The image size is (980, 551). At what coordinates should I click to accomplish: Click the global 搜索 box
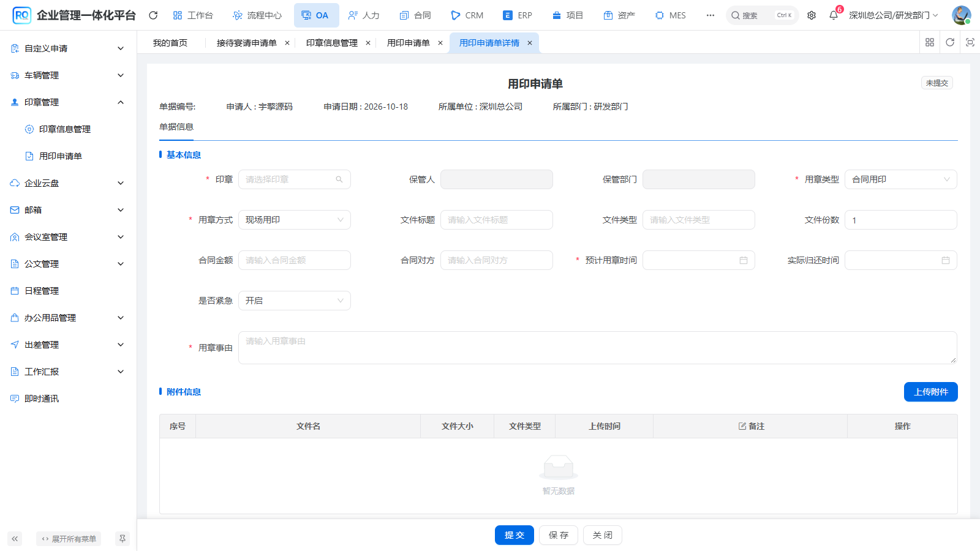(762, 15)
